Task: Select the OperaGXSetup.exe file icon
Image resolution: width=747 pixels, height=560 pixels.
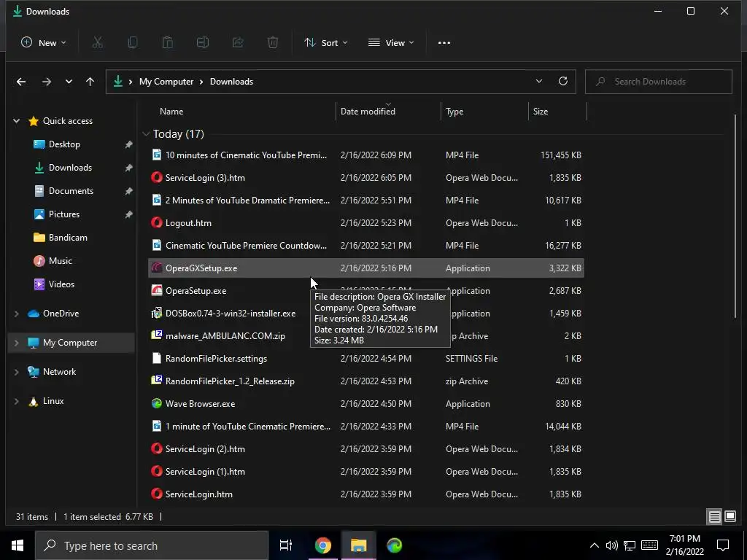Action: tap(157, 268)
